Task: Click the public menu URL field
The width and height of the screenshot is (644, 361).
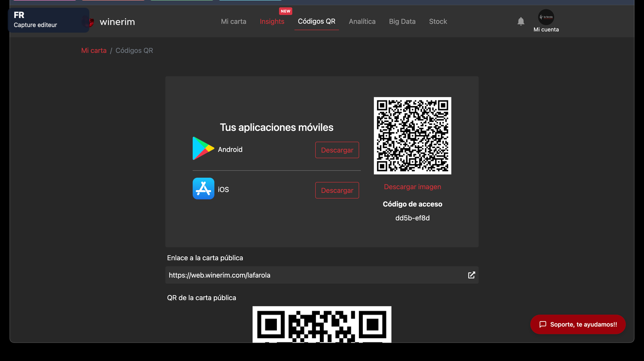Action: click(x=322, y=275)
